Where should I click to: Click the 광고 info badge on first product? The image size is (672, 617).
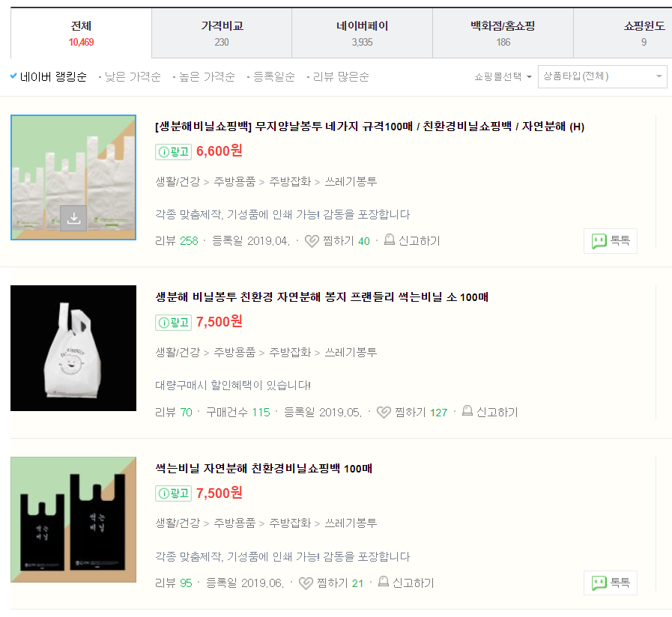click(173, 151)
